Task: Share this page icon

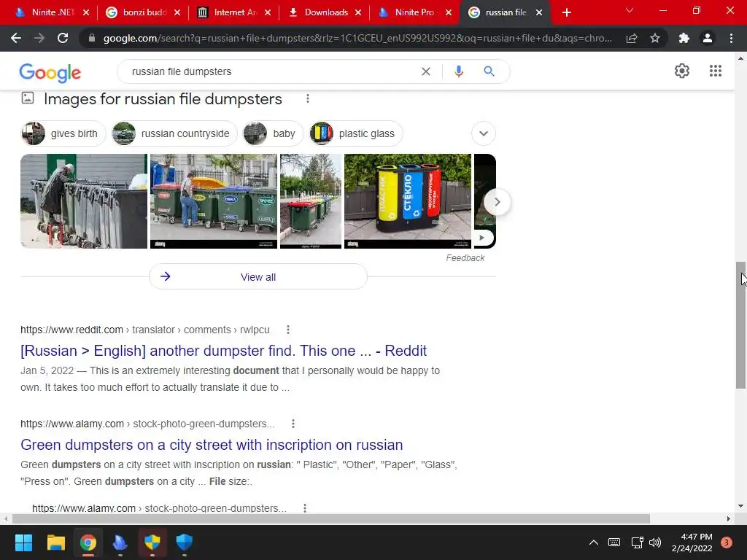Action: pyautogui.click(x=632, y=38)
